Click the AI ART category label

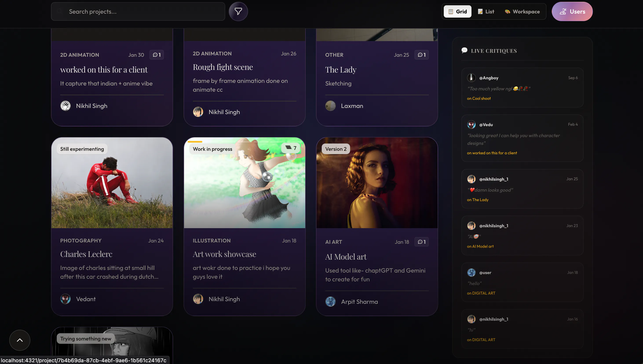pos(334,242)
